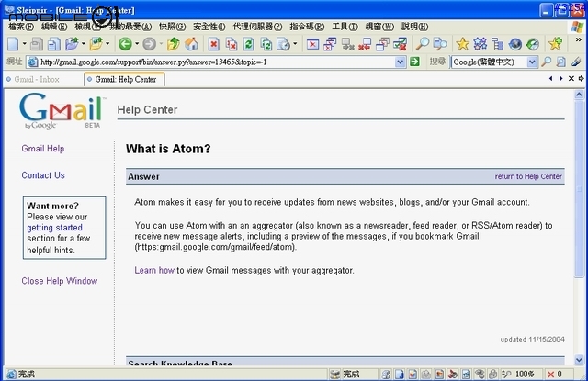Click the scroll-right tab arrow
The width and height of the screenshot is (588, 381).
561,79
